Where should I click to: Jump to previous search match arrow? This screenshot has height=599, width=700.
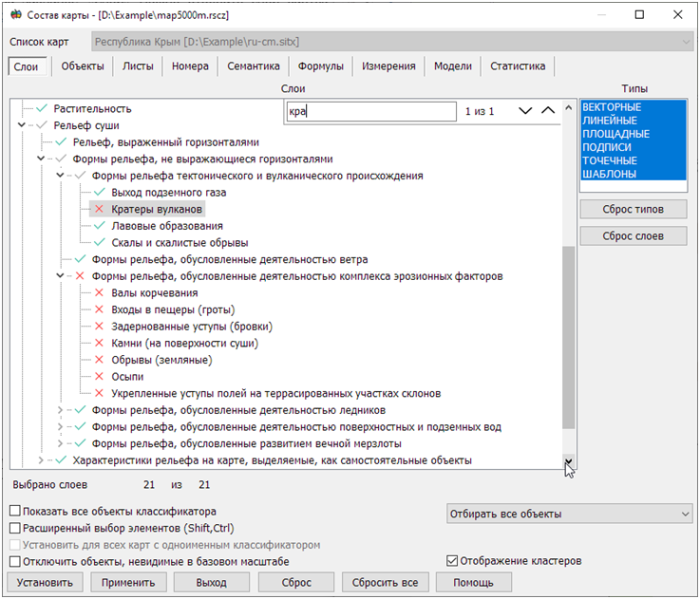coord(548,111)
